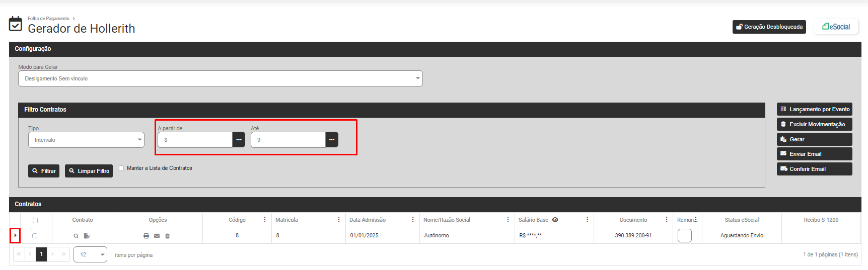Click the magnifier icon in the Contrato column
868x270 pixels.
(x=76, y=236)
